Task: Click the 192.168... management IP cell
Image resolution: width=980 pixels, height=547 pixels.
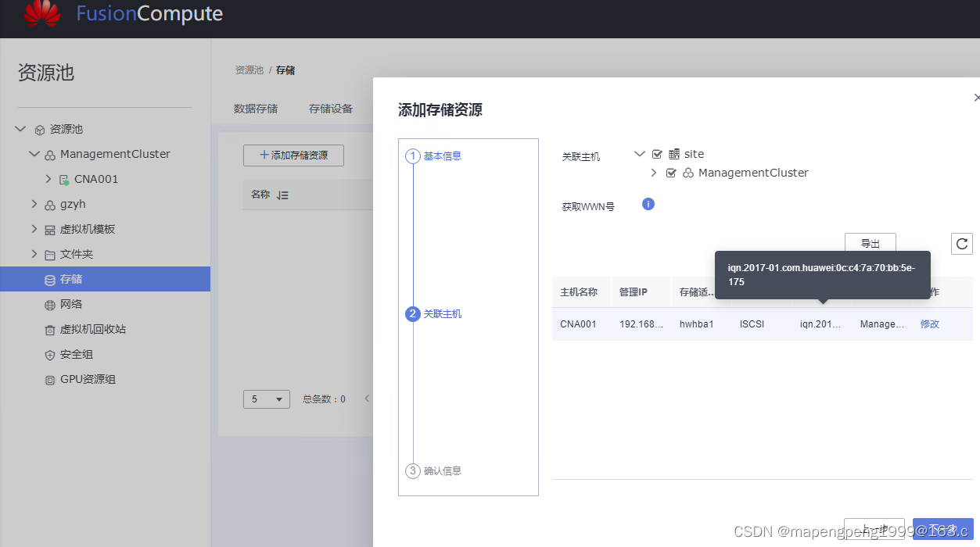Action: pyautogui.click(x=641, y=324)
